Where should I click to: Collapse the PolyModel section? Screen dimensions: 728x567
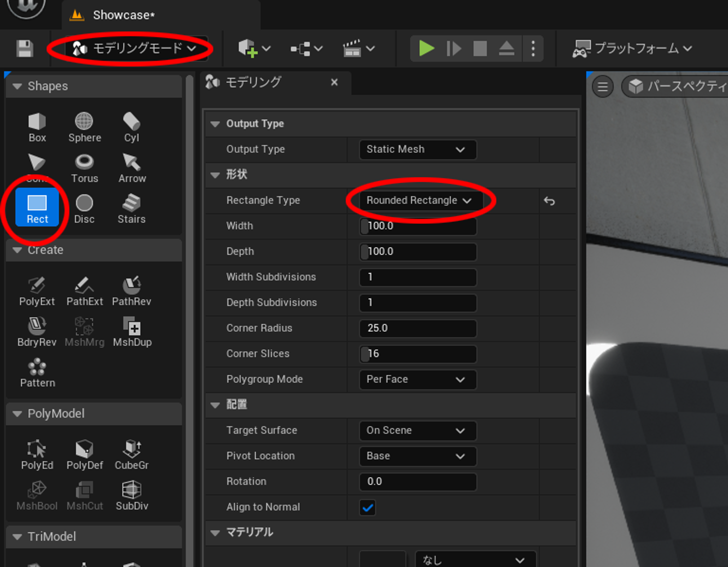tap(18, 414)
